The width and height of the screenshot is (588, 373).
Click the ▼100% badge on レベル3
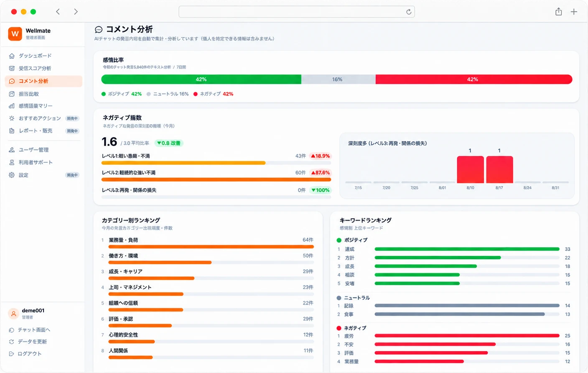(x=320, y=190)
